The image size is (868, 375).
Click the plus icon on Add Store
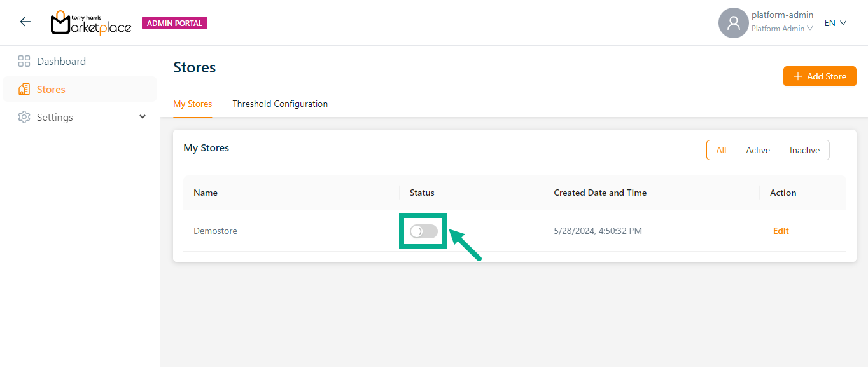(798, 76)
